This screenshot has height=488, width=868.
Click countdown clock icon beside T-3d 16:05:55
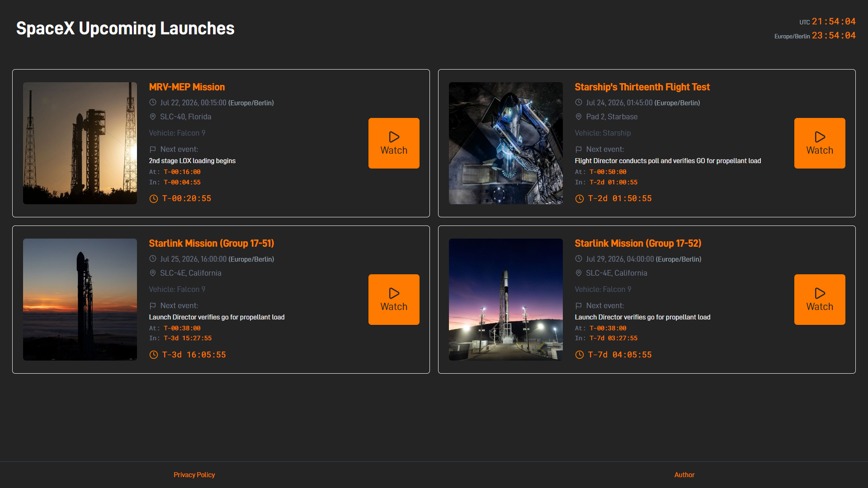click(x=154, y=355)
